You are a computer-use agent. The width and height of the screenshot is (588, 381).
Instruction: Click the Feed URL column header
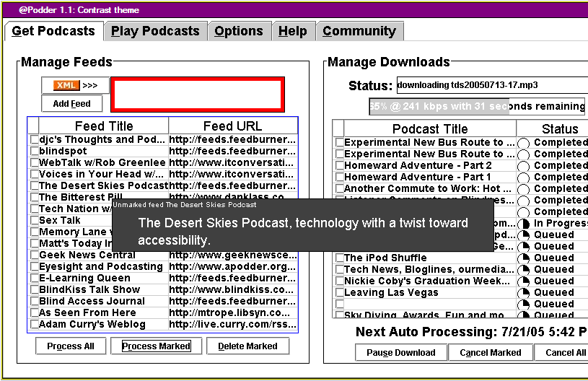(x=233, y=126)
